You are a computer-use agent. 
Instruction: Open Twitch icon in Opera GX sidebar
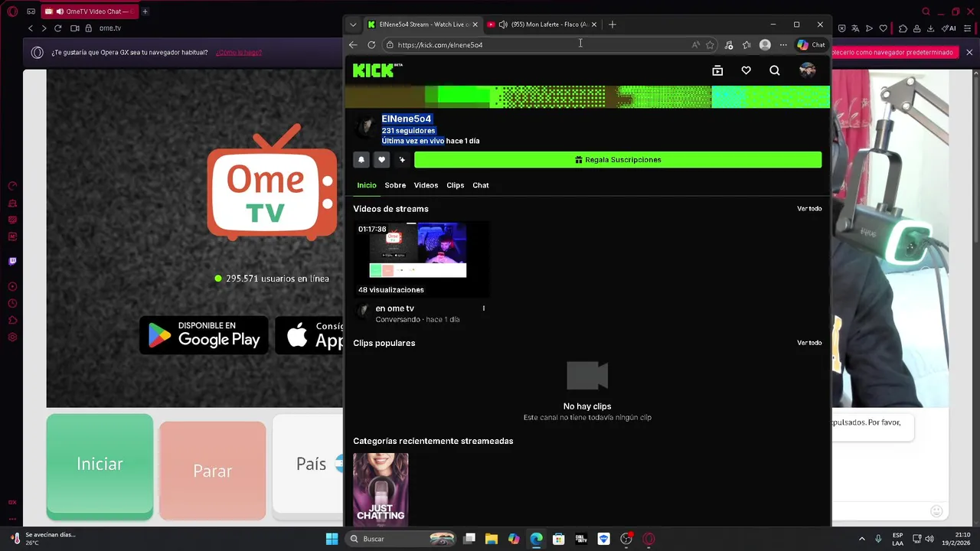click(12, 261)
